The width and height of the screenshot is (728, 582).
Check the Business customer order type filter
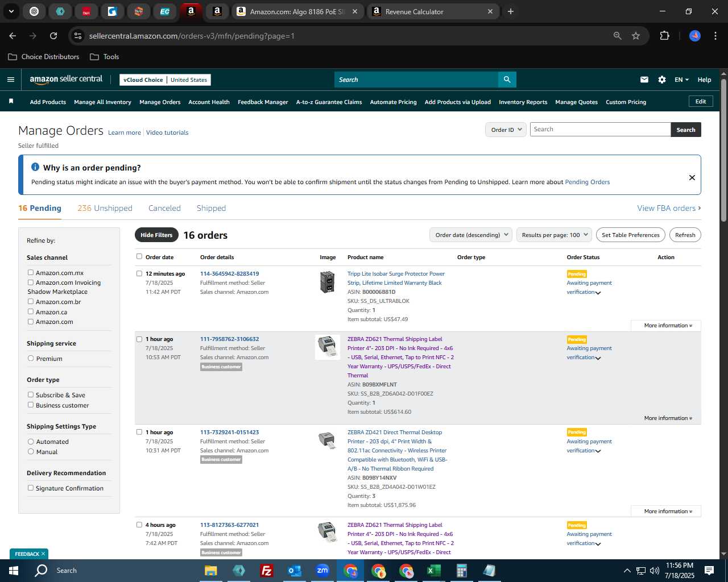coord(31,405)
